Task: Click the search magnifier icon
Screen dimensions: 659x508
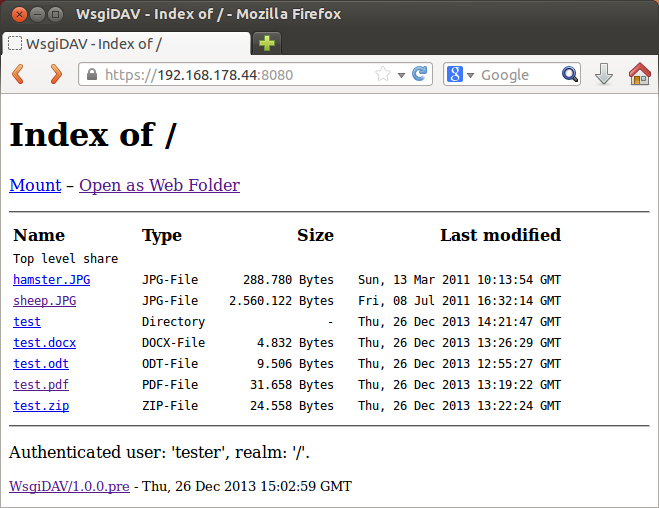Action: [570, 74]
